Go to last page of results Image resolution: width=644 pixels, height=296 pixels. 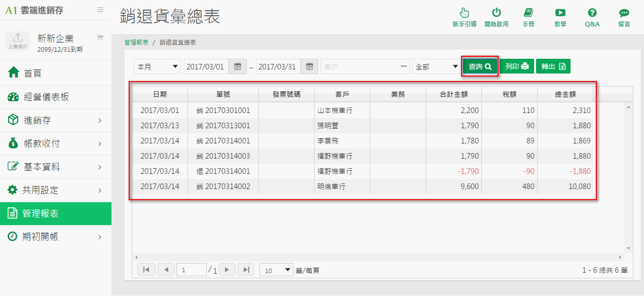(x=246, y=270)
